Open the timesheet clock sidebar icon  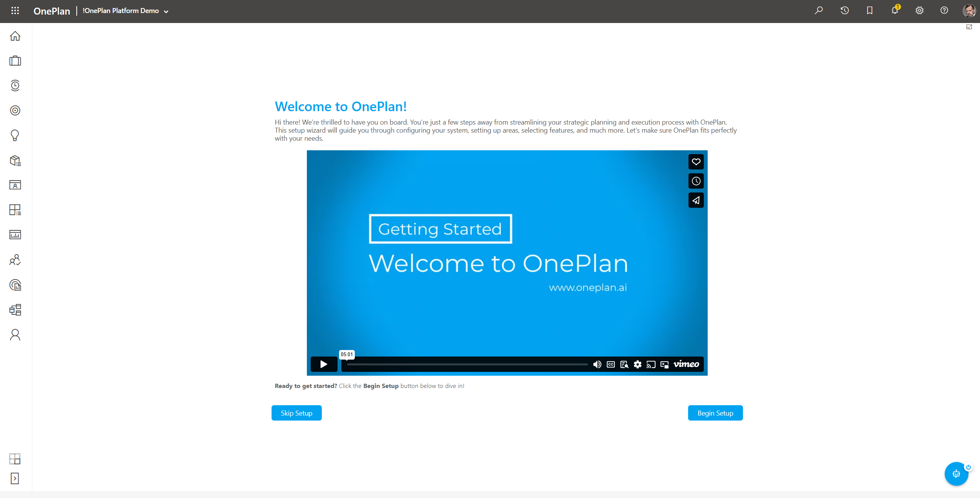[x=15, y=85]
